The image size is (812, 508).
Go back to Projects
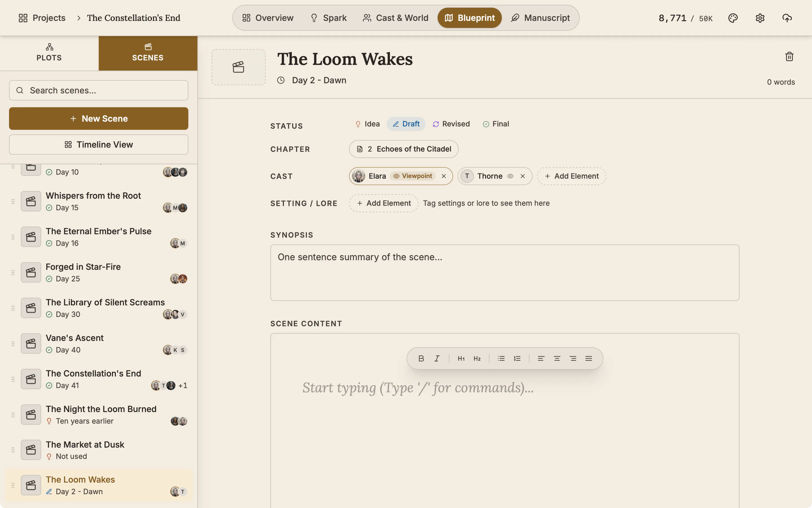coord(42,18)
